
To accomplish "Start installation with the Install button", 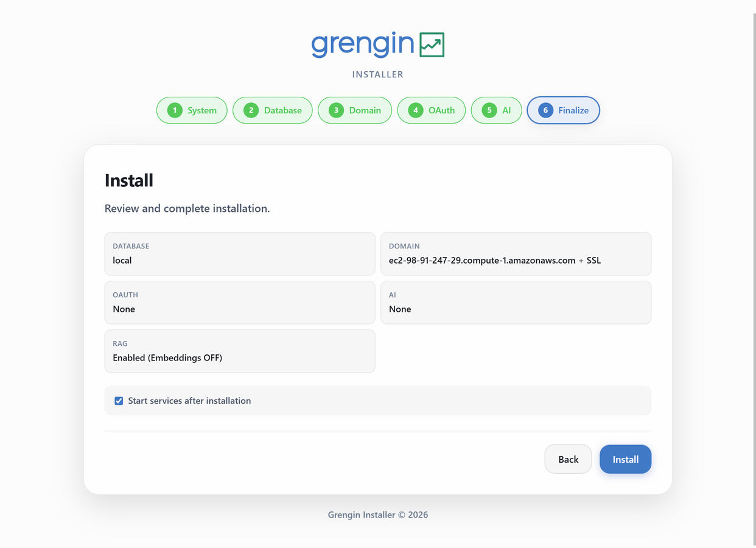I will 625,459.
